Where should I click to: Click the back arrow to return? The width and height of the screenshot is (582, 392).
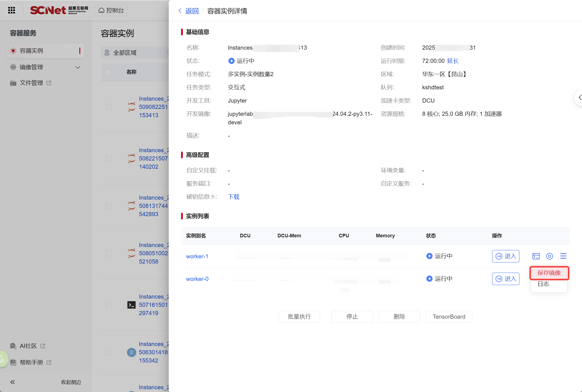tap(180, 11)
